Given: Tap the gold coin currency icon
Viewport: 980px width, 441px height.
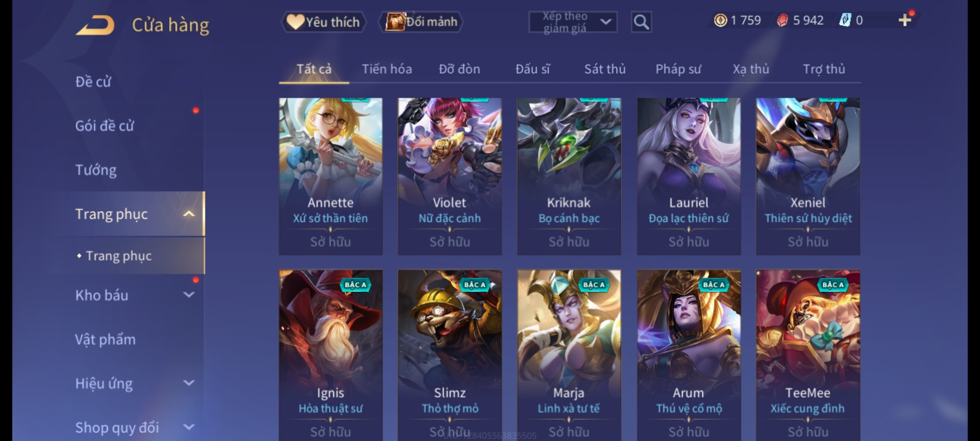Looking at the screenshot, I should coord(720,20).
